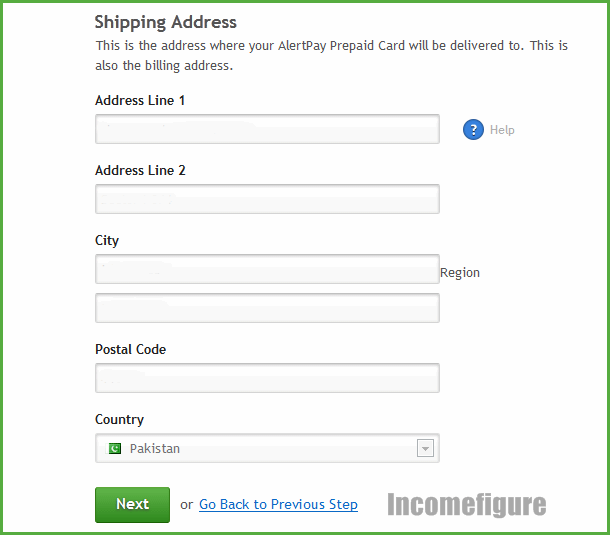Click the Address Line 1 label
Viewport: 610px width, 535px height.
(x=140, y=100)
